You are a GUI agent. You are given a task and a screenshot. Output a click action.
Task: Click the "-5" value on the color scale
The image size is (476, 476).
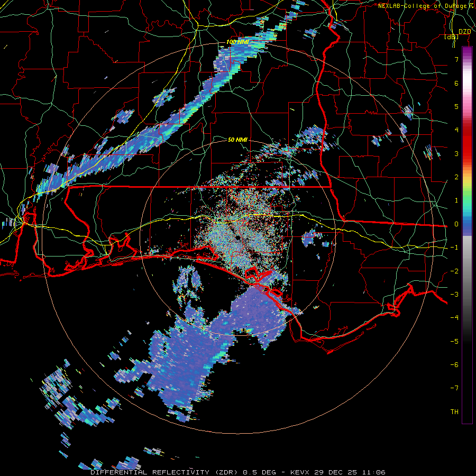pos(454,342)
